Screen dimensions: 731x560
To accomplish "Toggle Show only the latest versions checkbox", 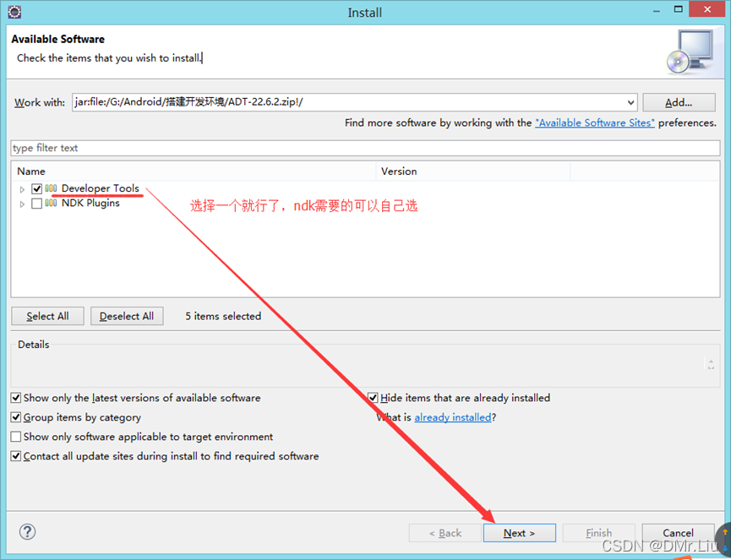I will click(16, 398).
